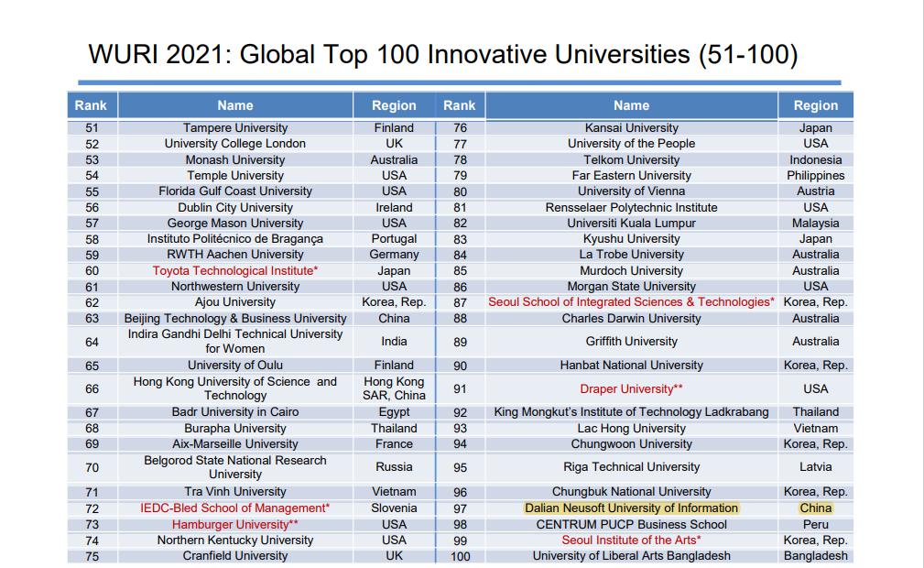The width and height of the screenshot is (924, 568).
Task: Select Seoul School of Integrated Sciences & Technologies
Action: [631, 300]
